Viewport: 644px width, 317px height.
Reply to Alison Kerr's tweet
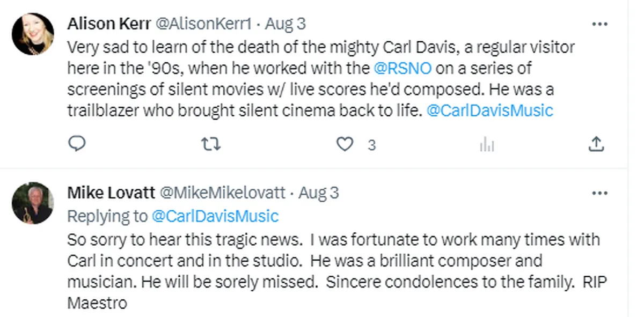78,143
